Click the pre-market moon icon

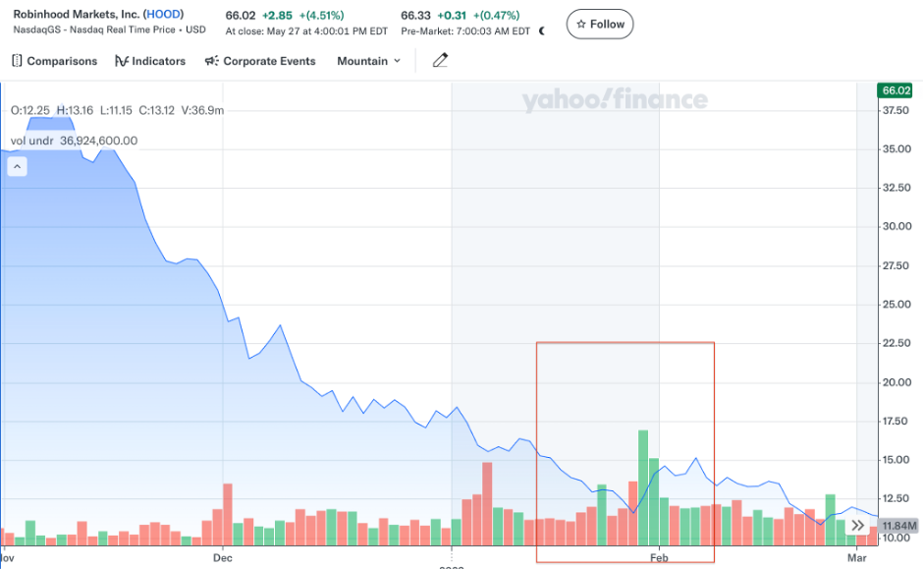[541, 30]
